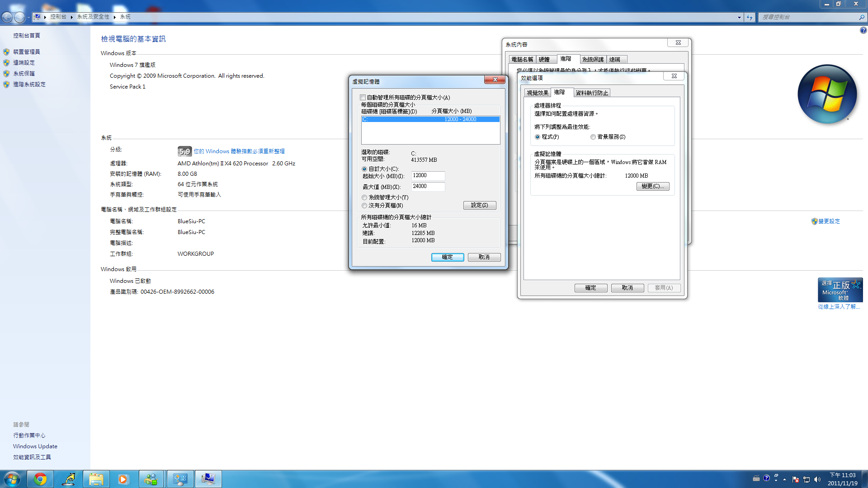
Task: Select the no paging file option
Action: [x=364, y=206]
